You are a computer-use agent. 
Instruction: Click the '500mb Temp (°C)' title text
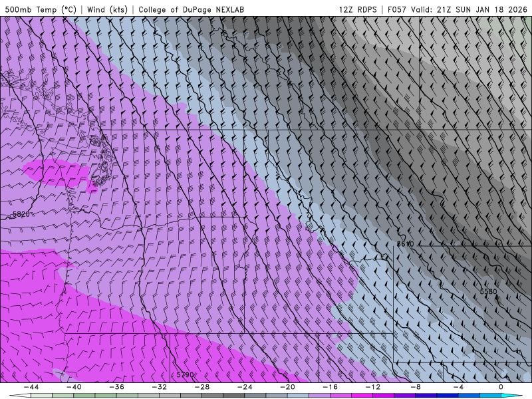pos(41,9)
